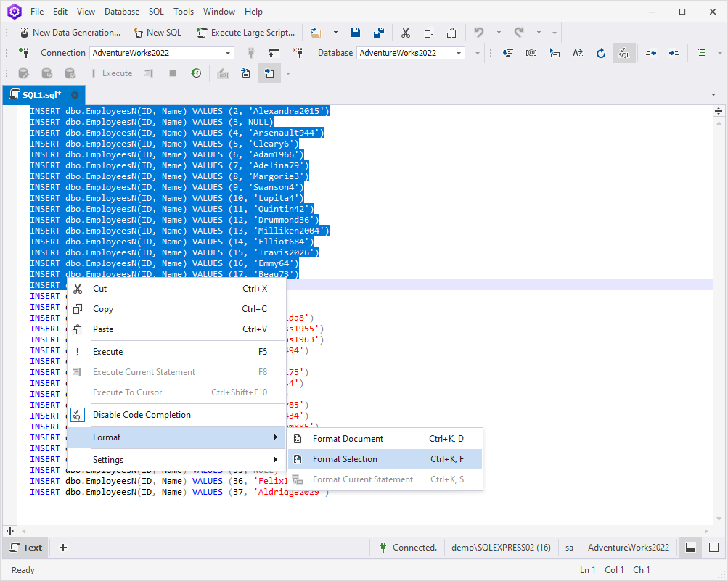
Task: Click the quick info cursor icon
Action: point(555,53)
